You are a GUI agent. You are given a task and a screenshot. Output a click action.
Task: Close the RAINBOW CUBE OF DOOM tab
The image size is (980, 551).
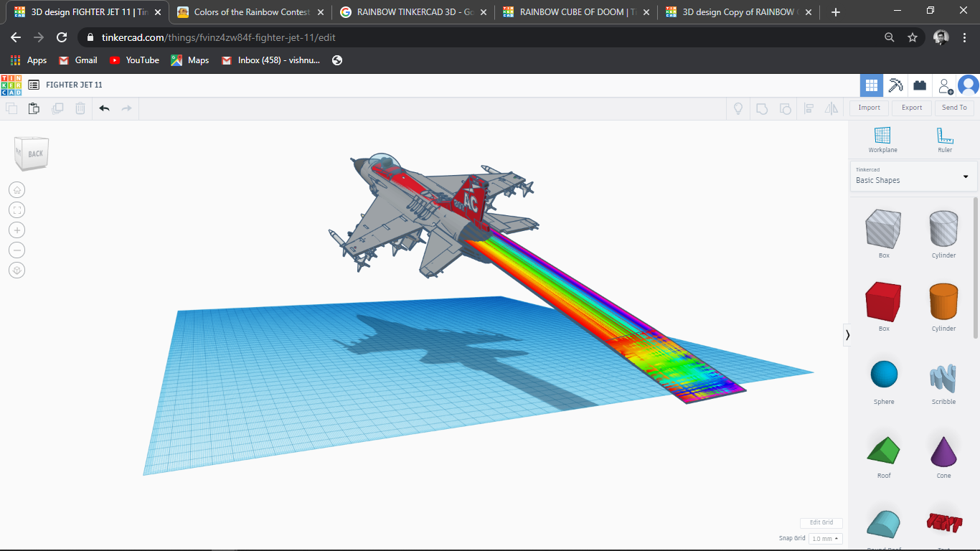click(646, 12)
